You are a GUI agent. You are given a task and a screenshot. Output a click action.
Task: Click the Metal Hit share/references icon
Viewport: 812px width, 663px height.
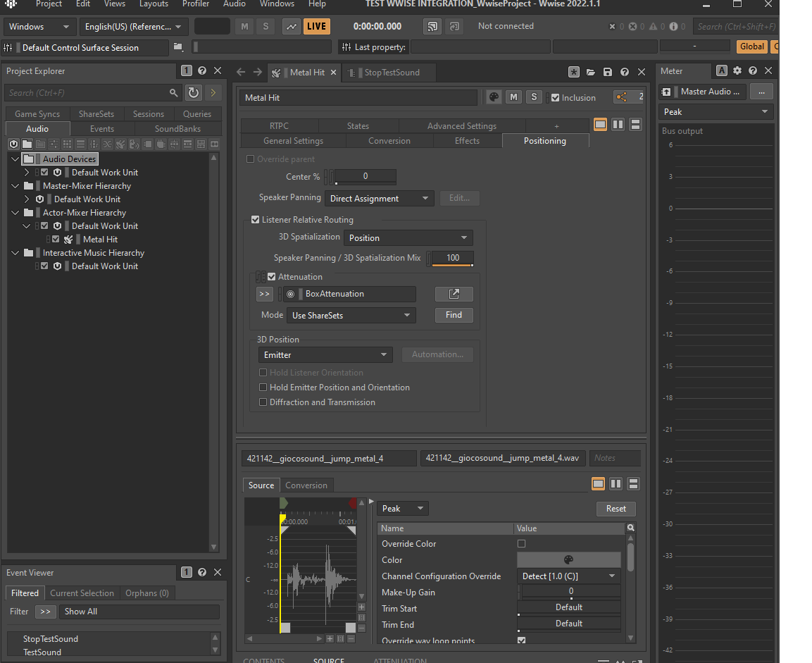[x=621, y=97]
